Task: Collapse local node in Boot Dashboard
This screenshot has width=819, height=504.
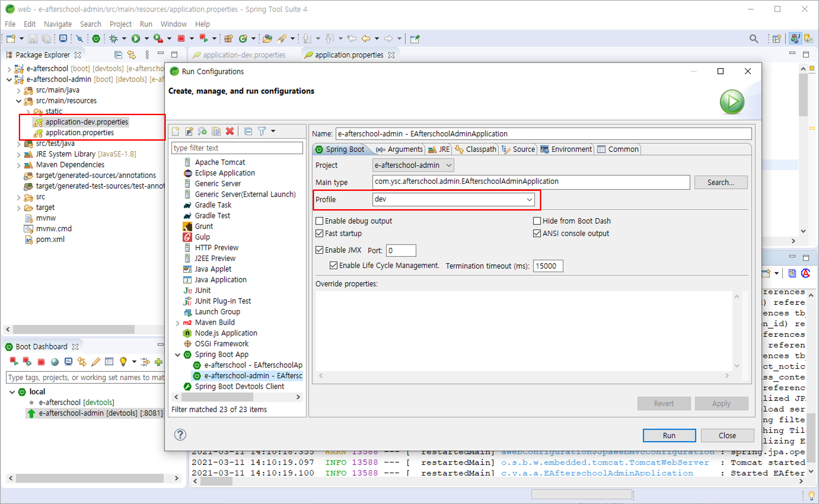Action: click(12, 392)
